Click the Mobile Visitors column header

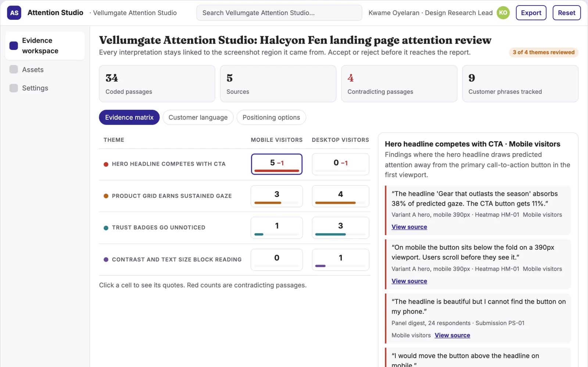(x=277, y=140)
